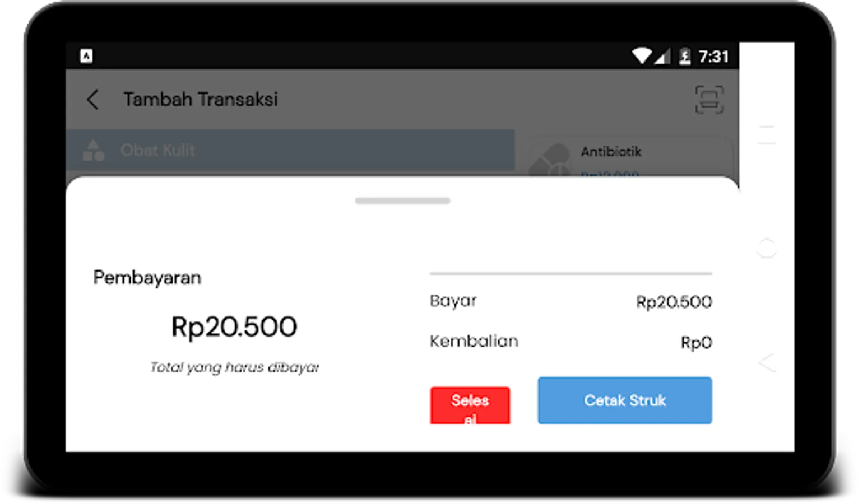Open recent apps from the navigation bar

(766, 135)
